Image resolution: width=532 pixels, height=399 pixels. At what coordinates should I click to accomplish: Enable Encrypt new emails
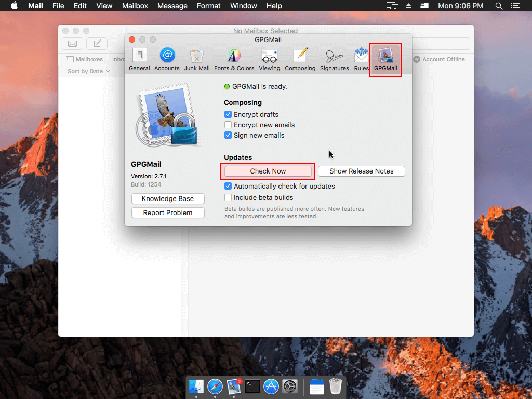(228, 125)
